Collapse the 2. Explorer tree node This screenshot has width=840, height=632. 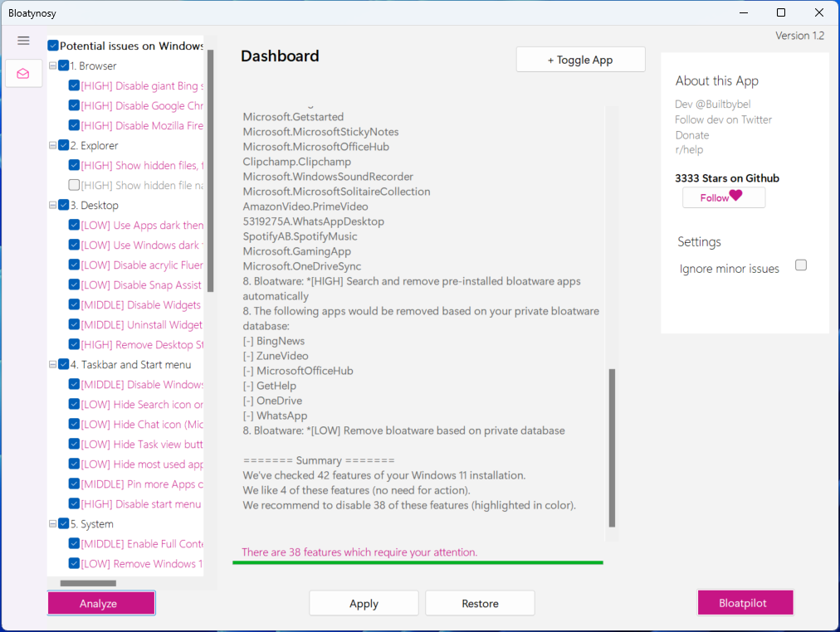click(52, 145)
